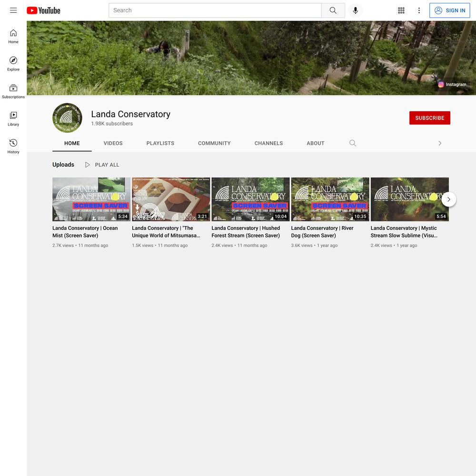
Task: Click the channel search magnifier icon
Action: 352,143
